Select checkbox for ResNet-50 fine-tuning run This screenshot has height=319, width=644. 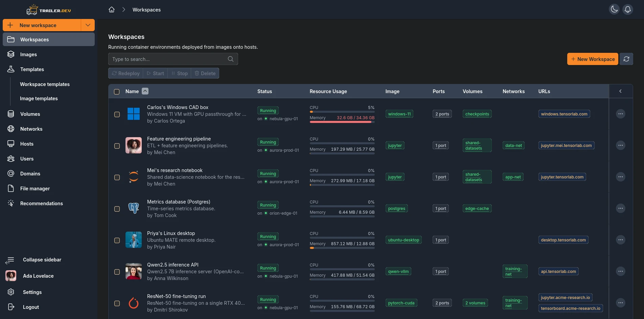pyautogui.click(x=117, y=303)
